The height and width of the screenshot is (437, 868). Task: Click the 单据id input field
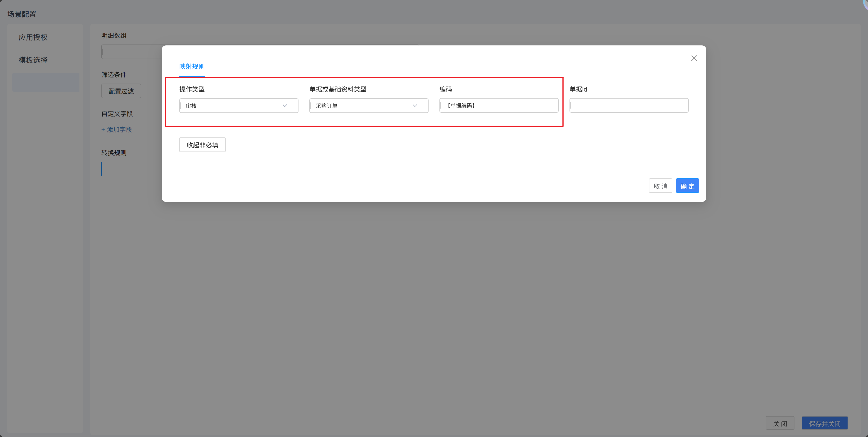[x=629, y=106]
